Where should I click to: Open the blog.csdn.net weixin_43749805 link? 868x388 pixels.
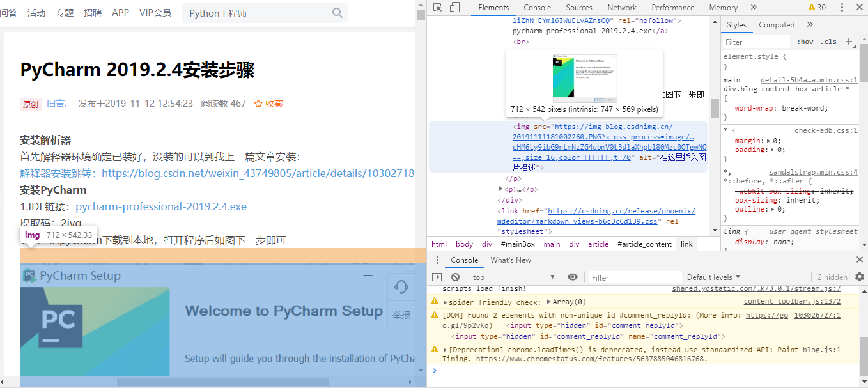(x=258, y=173)
